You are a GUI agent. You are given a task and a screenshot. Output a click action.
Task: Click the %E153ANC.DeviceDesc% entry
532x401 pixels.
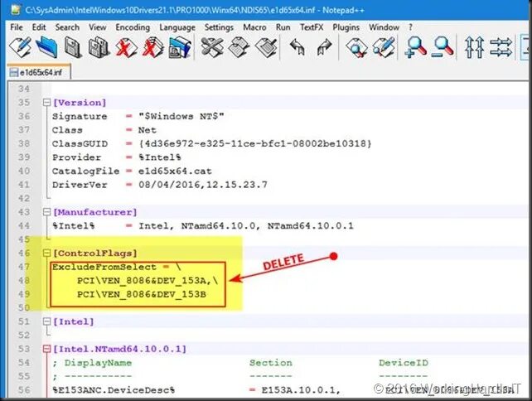114,390
